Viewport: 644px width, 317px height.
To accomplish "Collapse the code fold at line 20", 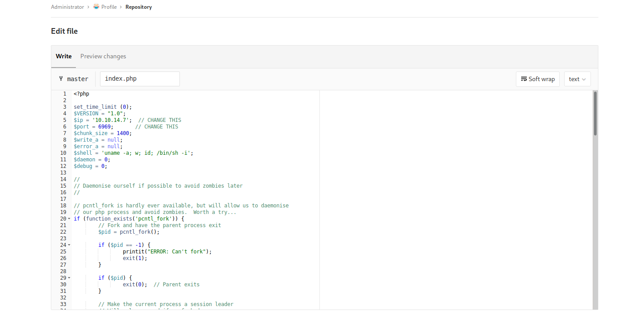I will coord(69,219).
